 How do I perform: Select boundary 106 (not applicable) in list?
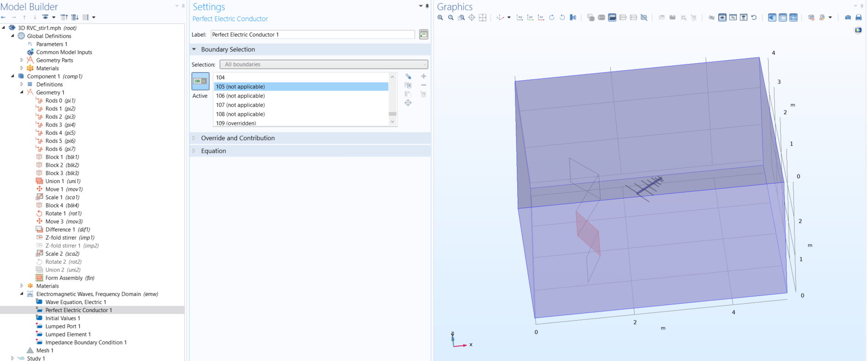[240, 96]
